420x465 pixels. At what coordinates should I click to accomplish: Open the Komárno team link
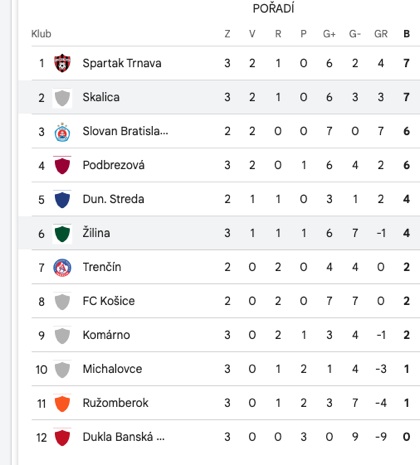[106, 335]
